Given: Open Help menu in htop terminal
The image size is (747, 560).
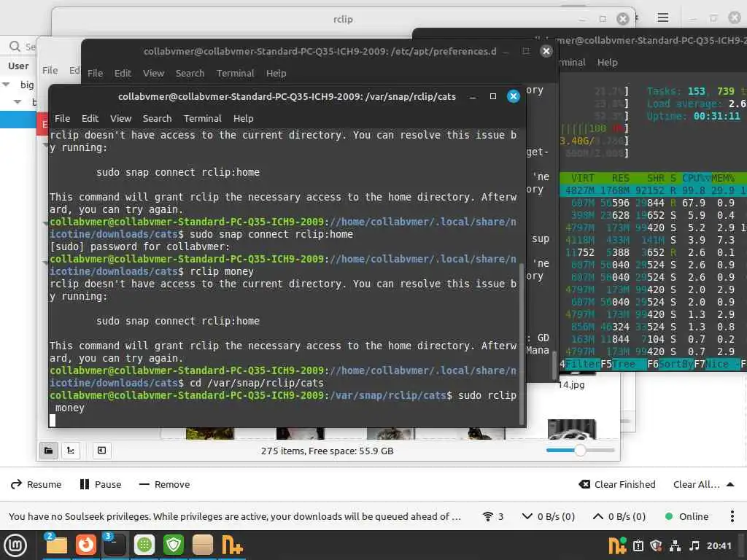Looking at the screenshot, I should (608, 63).
